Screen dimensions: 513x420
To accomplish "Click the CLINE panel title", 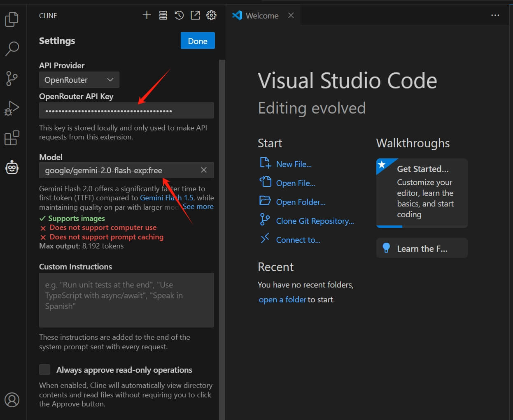I will coord(48,16).
